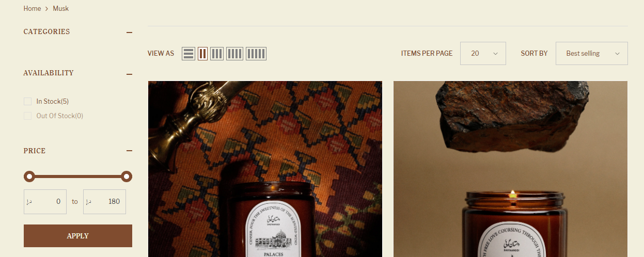The width and height of the screenshot is (644, 257).
Task: Select the five-column grid view icon
Action: pyautogui.click(x=256, y=54)
